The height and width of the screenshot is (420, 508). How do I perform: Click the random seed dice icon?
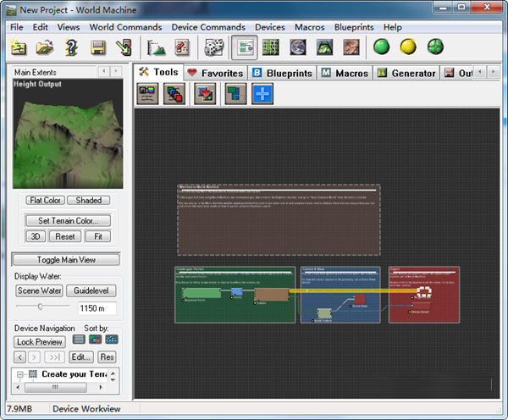coord(215,47)
